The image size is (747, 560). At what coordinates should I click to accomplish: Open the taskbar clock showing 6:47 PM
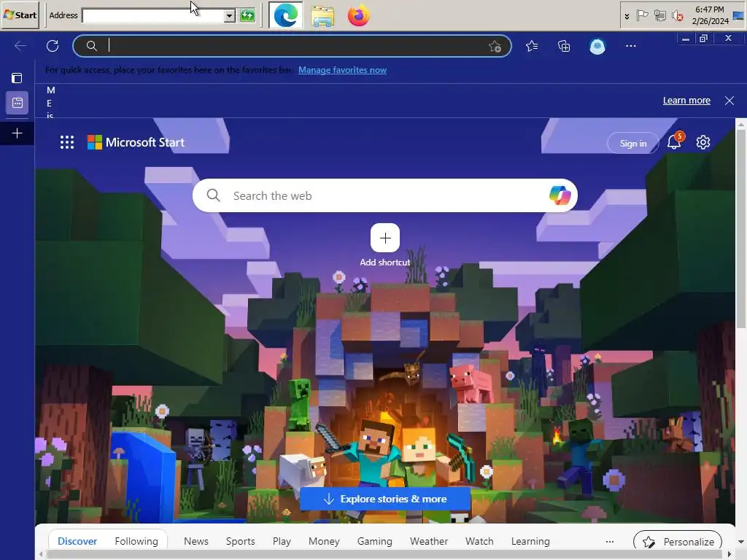click(x=710, y=15)
